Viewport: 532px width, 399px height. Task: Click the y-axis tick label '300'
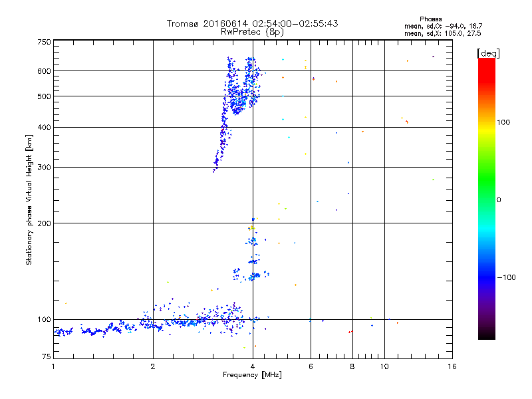(x=44, y=168)
